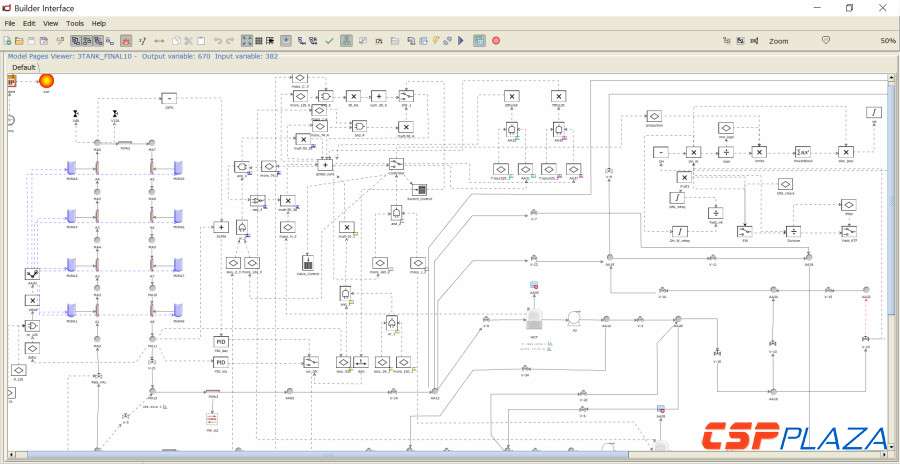Image resolution: width=900 pixels, height=464 pixels.
Task: Click the fit-to-window arrows icon
Action: click(x=247, y=41)
